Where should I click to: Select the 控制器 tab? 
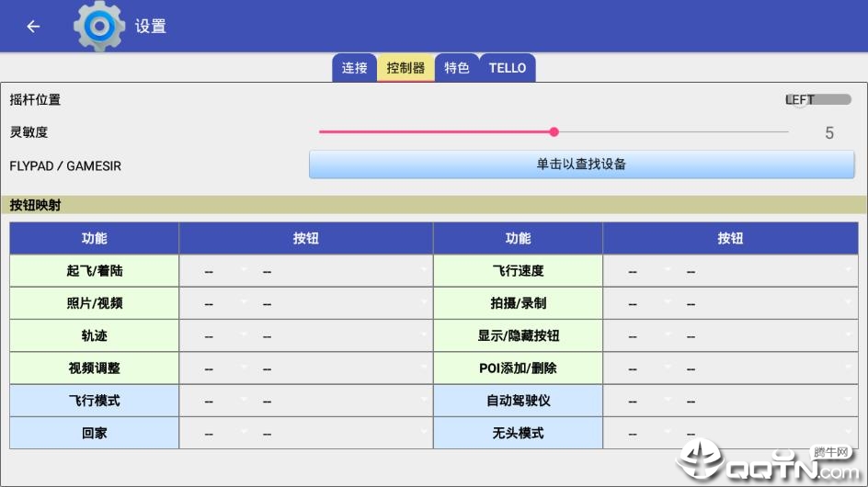pyautogui.click(x=405, y=68)
